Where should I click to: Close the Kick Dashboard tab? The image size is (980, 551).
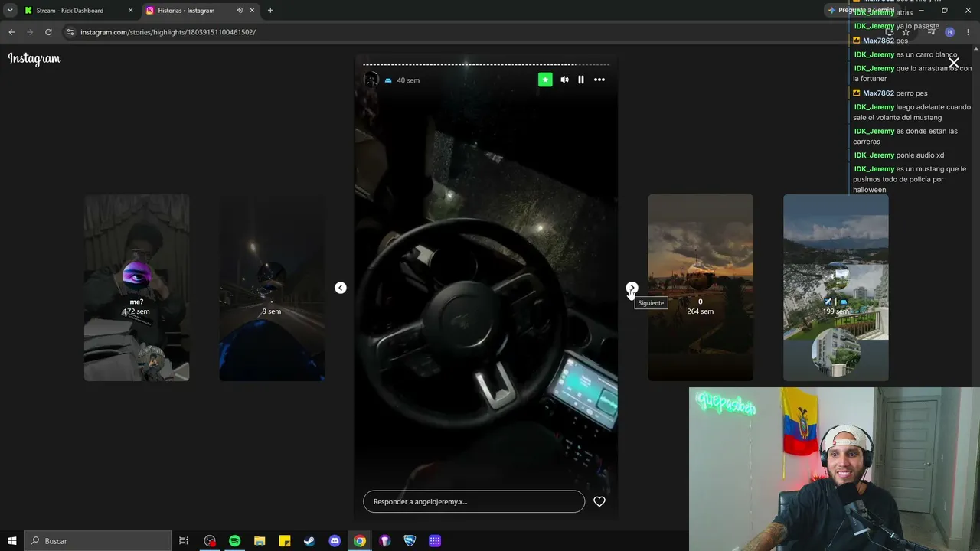pos(130,11)
